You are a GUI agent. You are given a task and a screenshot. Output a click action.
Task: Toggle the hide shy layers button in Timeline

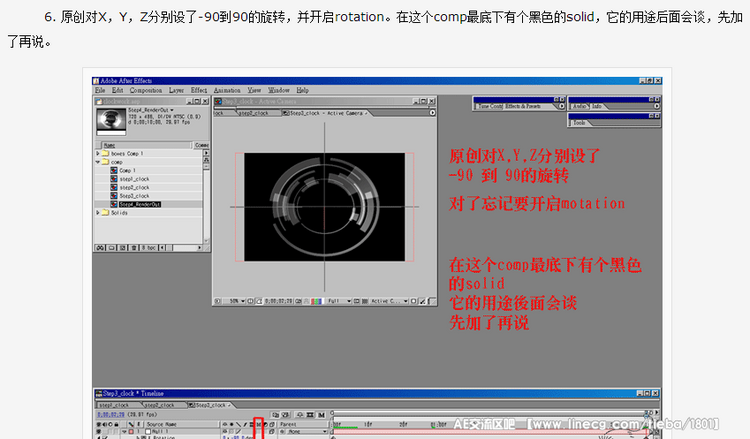[299, 415]
